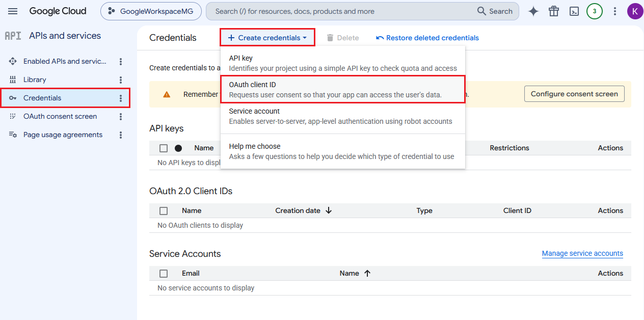The image size is (644, 320).
Task: Open the top bar three-dot settings menu
Action: 615,11
